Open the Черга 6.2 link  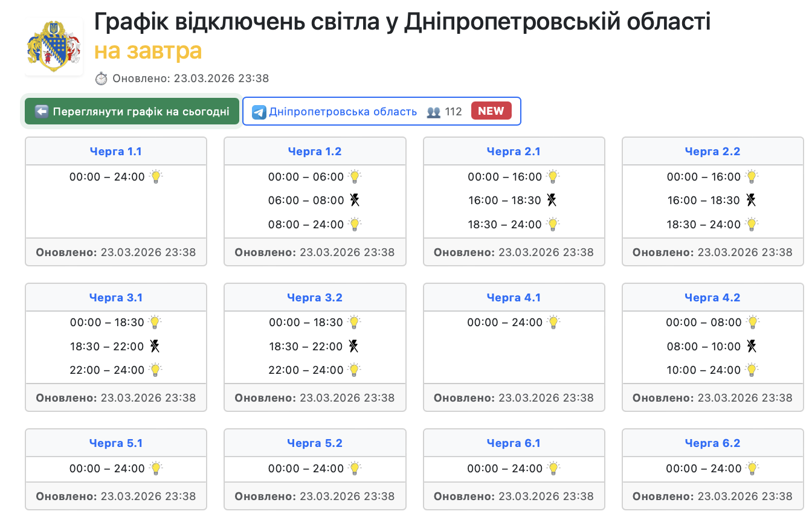(712, 443)
